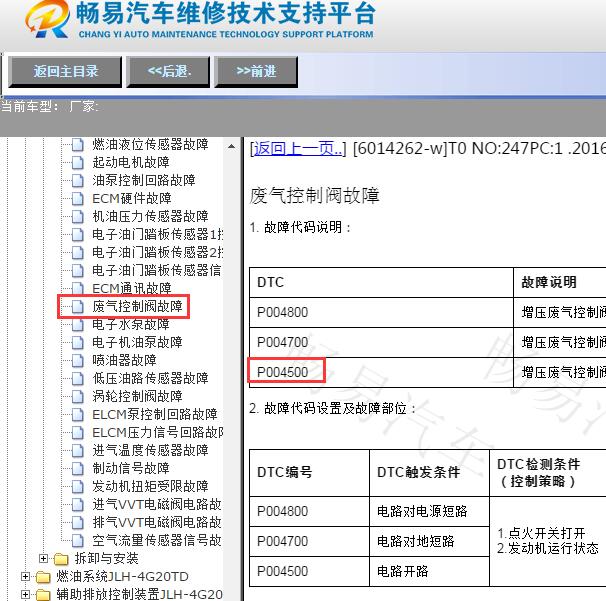Expand the 辅助排放控制装置JLH-4G20 tree node
The height and width of the screenshot is (601, 606).
[26, 594]
